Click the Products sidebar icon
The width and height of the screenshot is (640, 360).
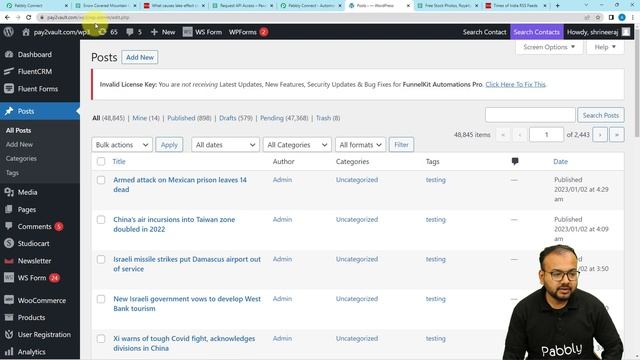pyautogui.click(x=9, y=317)
